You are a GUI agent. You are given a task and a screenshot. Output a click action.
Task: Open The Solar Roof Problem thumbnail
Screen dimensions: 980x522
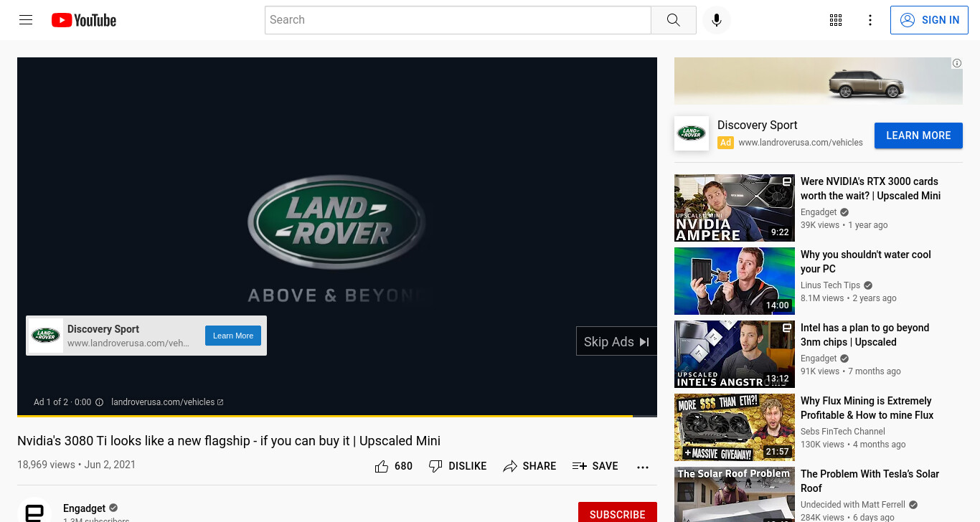coord(735,495)
